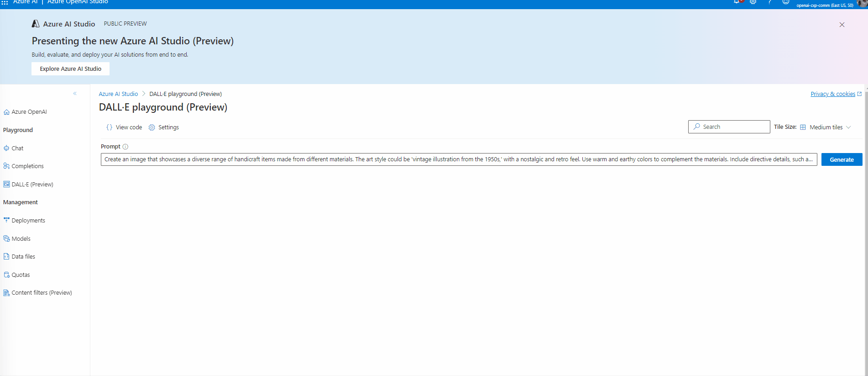The height and width of the screenshot is (376, 868).
Task: Click the Models sidebar icon
Action: click(x=6, y=238)
